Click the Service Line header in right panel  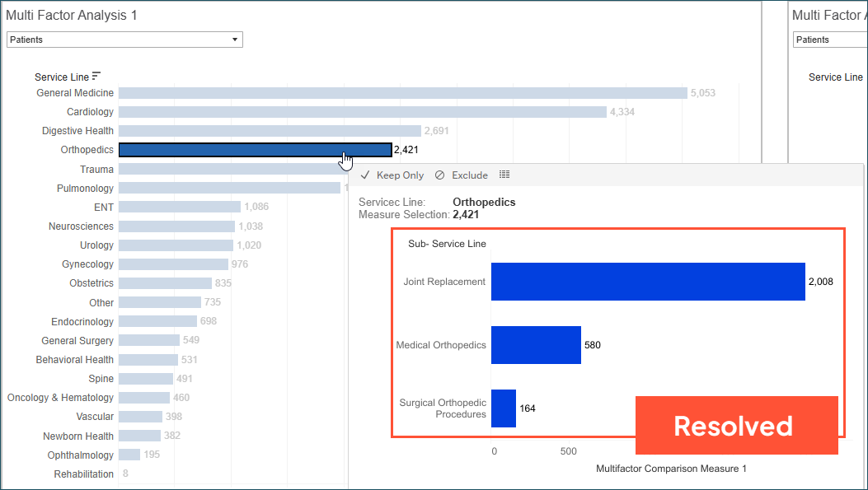(x=835, y=77)
